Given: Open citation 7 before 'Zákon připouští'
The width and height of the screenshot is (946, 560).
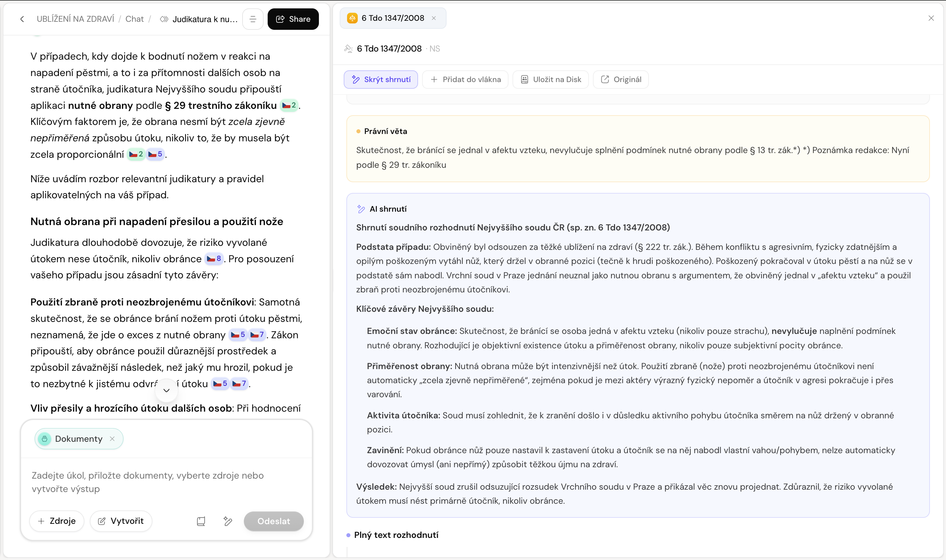Looking at the screenshot, I should click(257, 335).
